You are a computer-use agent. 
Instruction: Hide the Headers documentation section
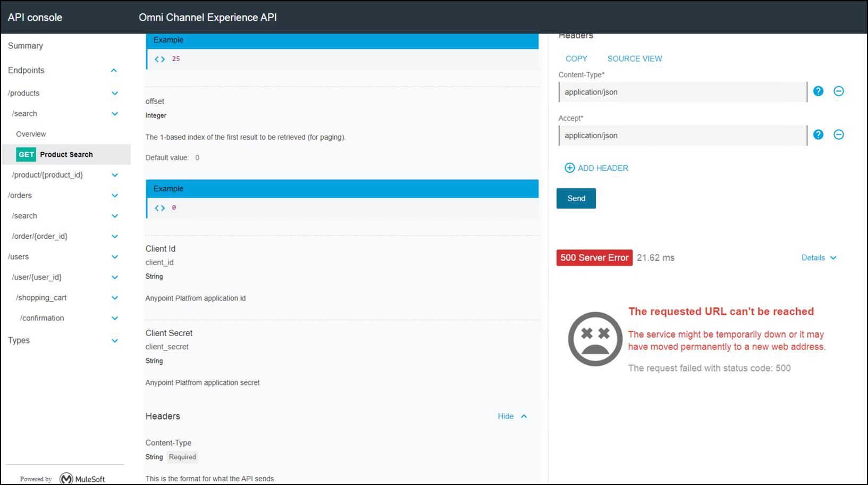pos(512,416)
